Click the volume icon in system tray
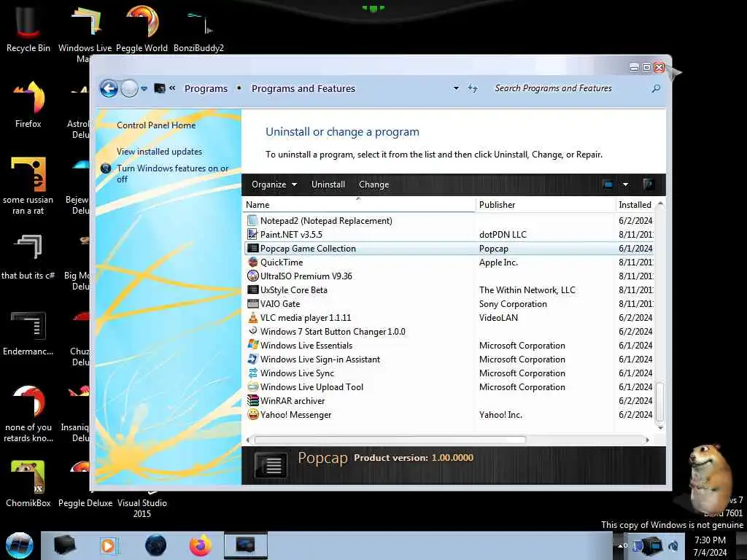The height and width of the screenshot is (560, 747). [x=673, y=545]
